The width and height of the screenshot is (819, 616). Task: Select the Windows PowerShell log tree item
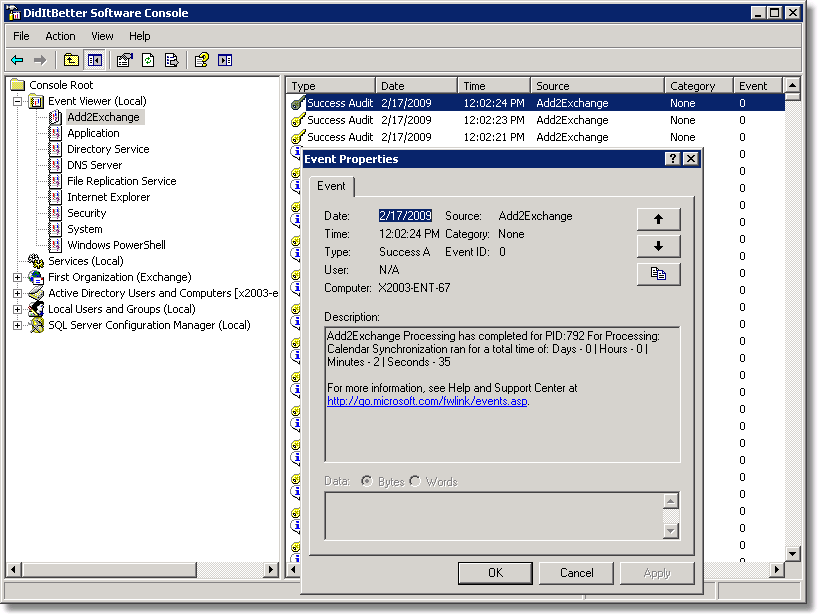click(x=116, y=245)
